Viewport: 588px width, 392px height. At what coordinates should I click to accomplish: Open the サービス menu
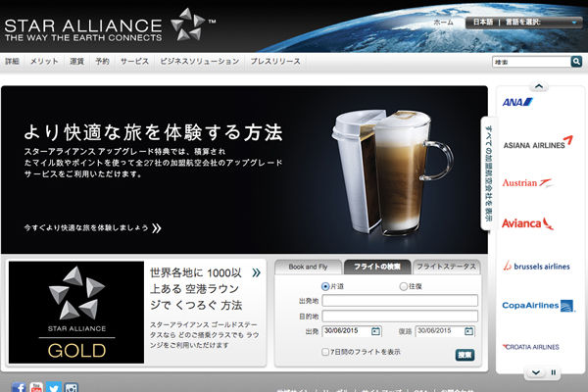pyautogui.click(x=134, y=61)
